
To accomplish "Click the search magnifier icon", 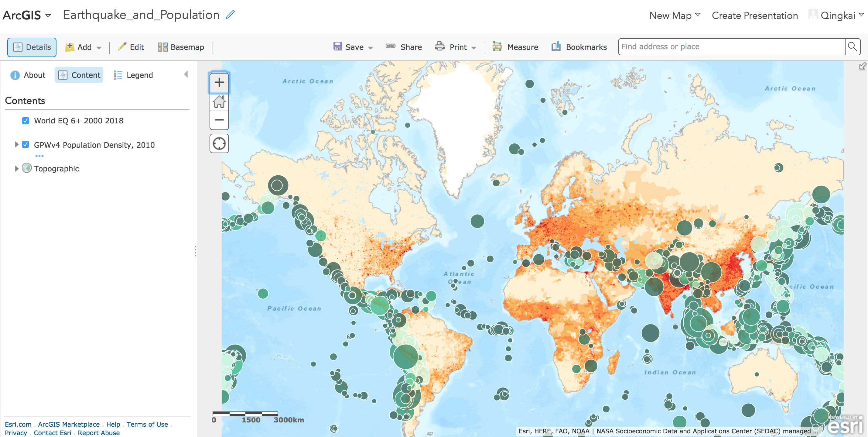I will pyautogui.click(x=852, y=46).
